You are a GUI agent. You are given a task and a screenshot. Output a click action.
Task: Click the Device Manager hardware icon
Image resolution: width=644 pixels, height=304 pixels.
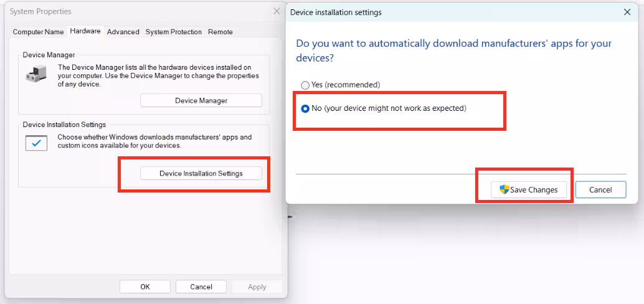36,74
